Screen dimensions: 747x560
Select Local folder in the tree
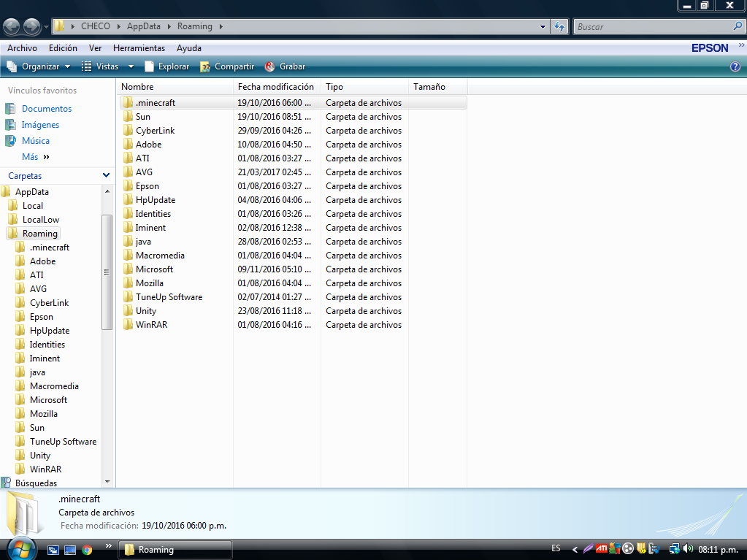32,206
